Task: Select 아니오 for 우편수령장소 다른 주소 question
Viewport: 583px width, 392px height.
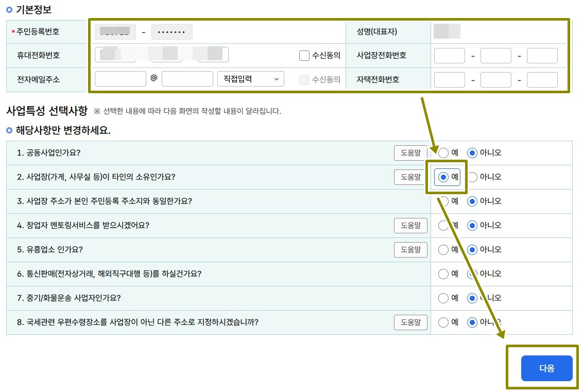Action: click(472, 322)
